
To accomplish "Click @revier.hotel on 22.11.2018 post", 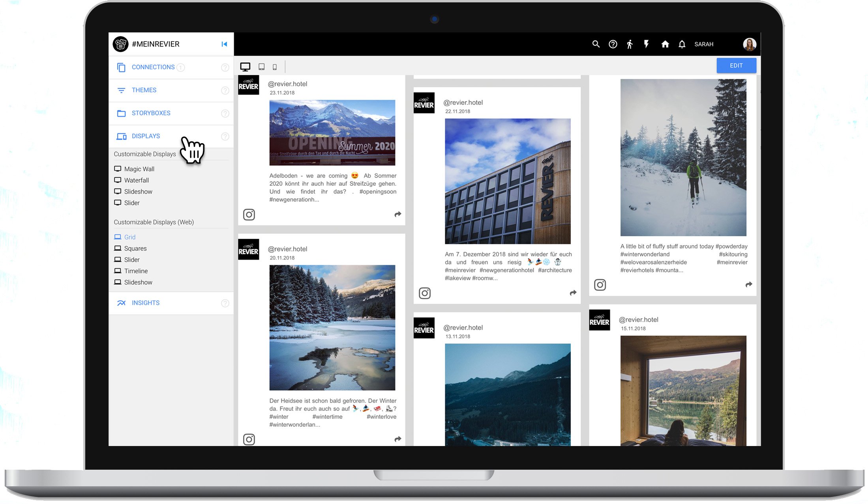I will point(463,103).
